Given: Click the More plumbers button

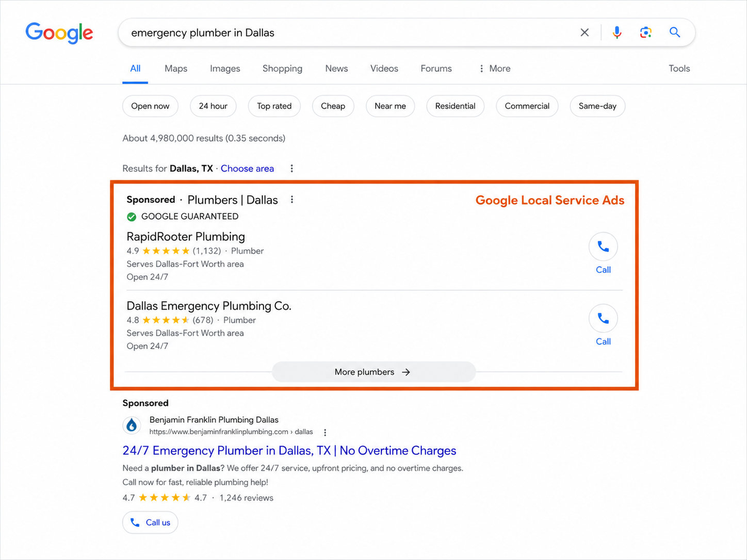Looking at the screenshot, I should coord(373,372).
